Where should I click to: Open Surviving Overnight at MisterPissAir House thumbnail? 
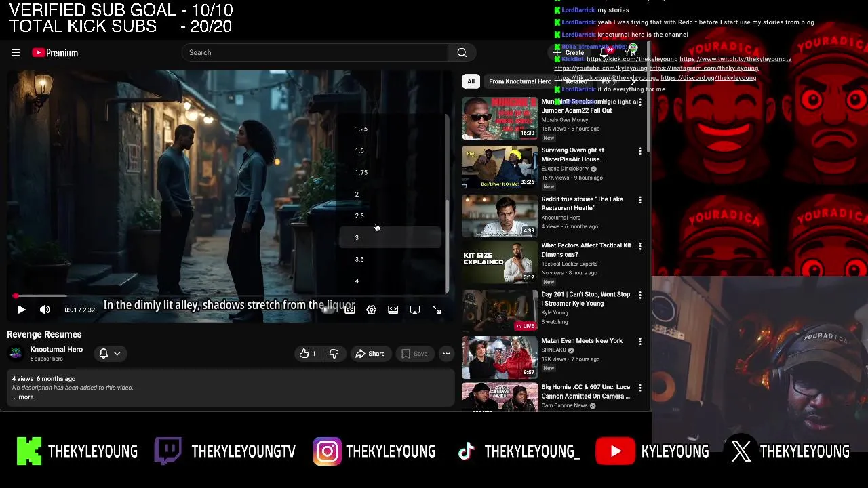(x=500, y=167)
